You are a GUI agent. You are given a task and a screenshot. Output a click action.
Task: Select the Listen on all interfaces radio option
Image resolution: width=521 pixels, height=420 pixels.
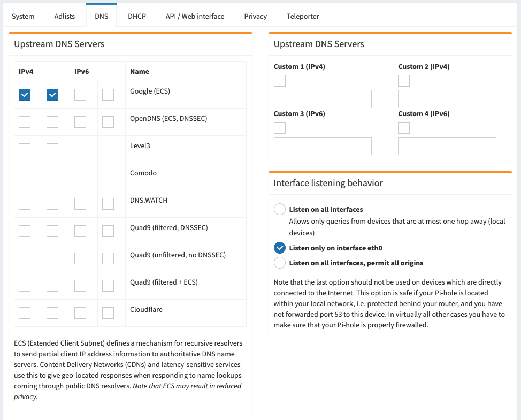pos(280,209)
